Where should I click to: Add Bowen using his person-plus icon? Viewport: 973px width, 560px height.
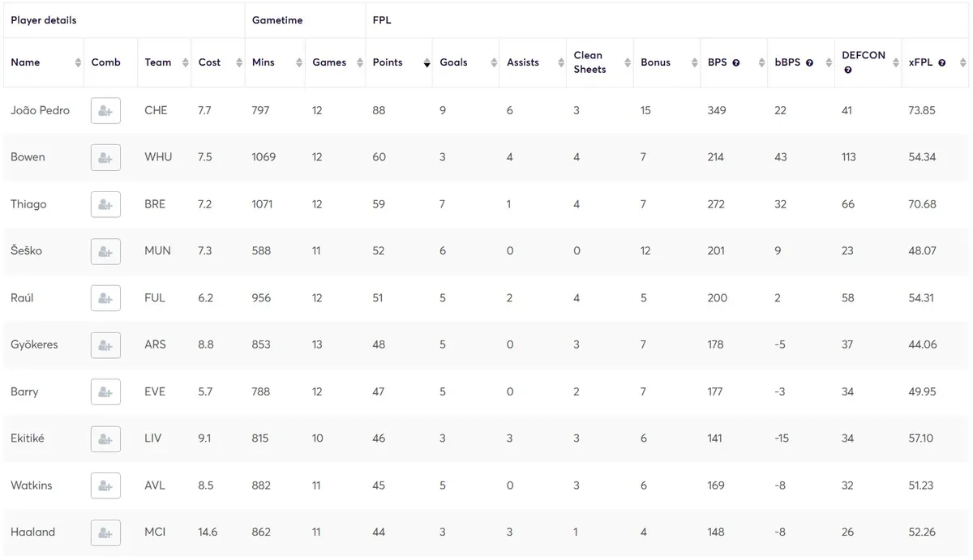tap(105, 157)
